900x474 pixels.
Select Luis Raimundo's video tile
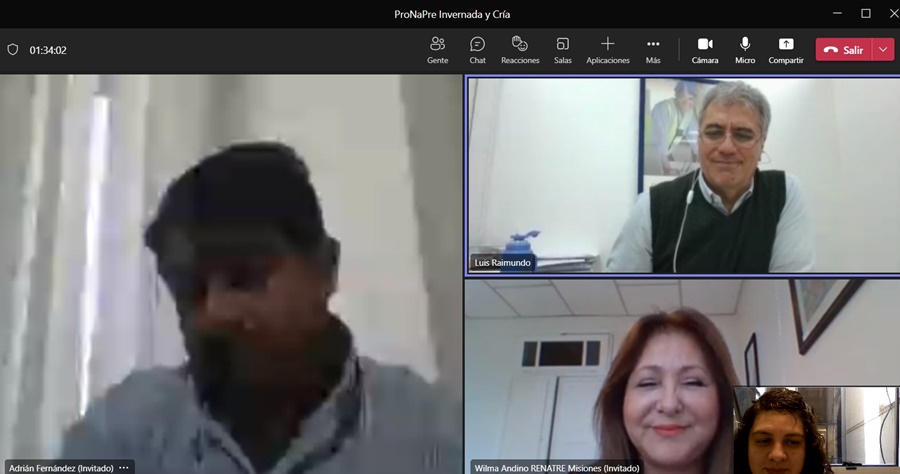tap(680, 175)
